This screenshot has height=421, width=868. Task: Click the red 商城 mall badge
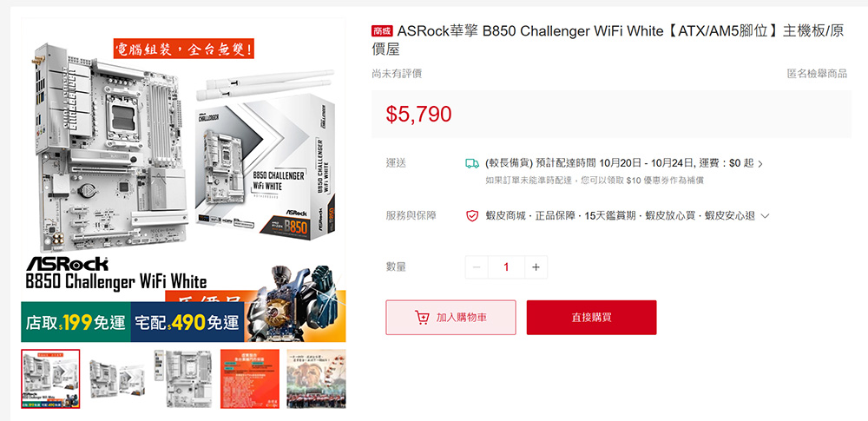coord(382,31)
